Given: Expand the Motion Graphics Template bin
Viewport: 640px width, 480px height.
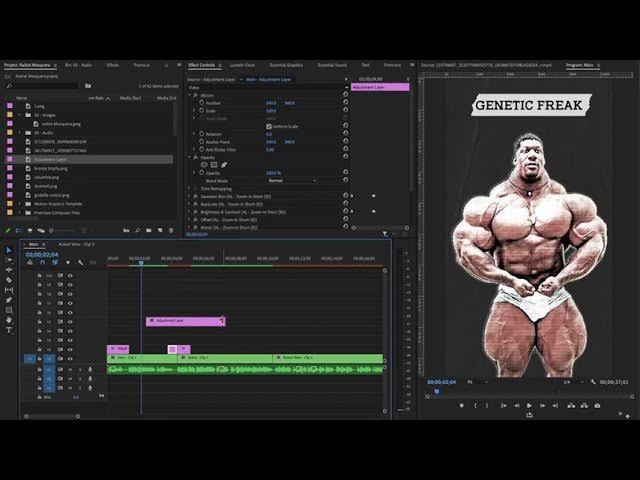Looking at the screenshot, I should 20,204.
